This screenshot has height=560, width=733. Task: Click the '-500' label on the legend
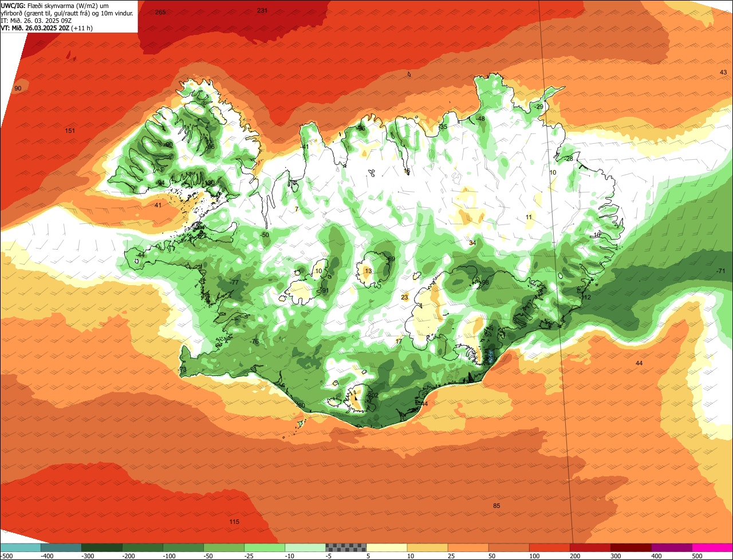tap(6, 556)
